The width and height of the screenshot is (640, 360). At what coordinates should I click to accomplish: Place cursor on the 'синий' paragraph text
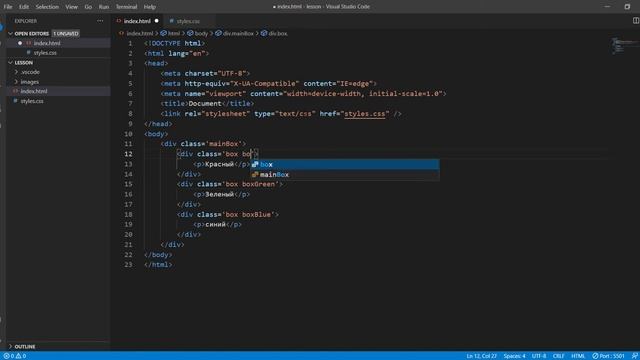pos(215,224)
